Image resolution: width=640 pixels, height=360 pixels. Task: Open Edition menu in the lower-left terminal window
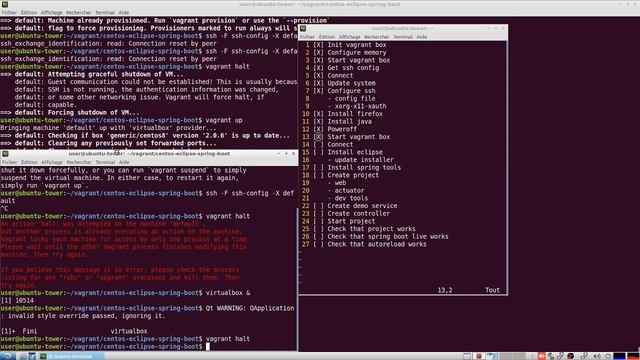point(29,162)
